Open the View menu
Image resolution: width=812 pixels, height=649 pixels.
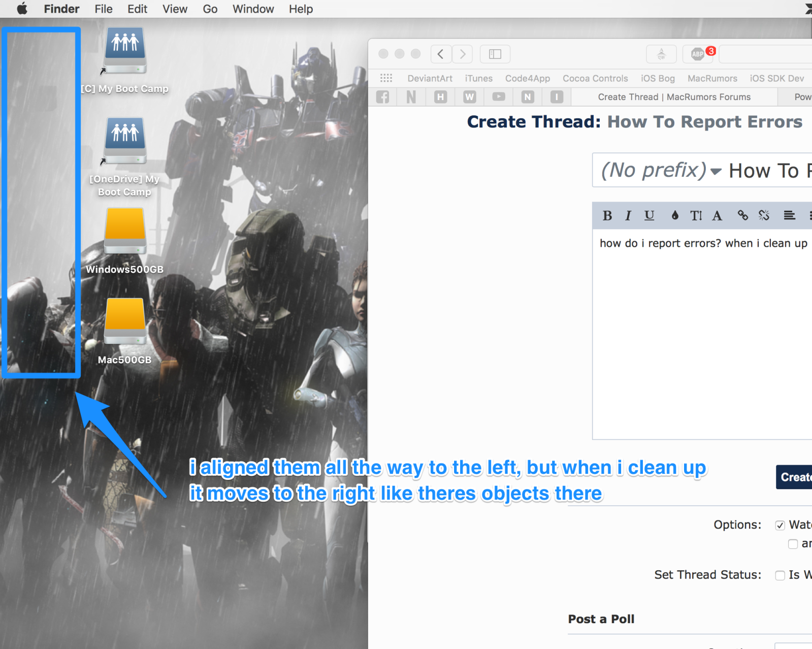175,9
